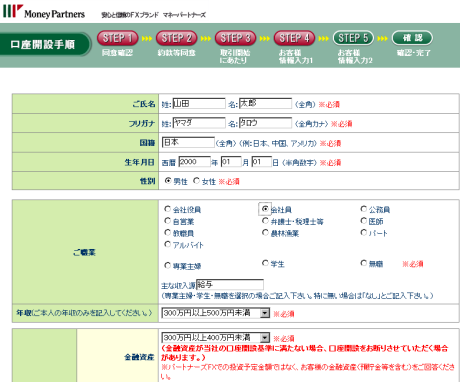The width and height of the screenshot is (460, 382).
Task: Click the 国籍 field containing 日本
Action: pos(188,142)
